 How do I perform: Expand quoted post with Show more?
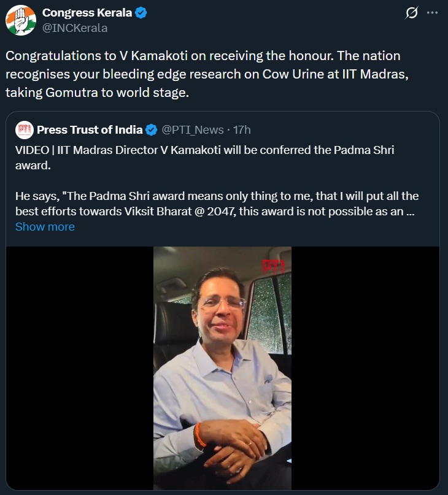(45, 226)
